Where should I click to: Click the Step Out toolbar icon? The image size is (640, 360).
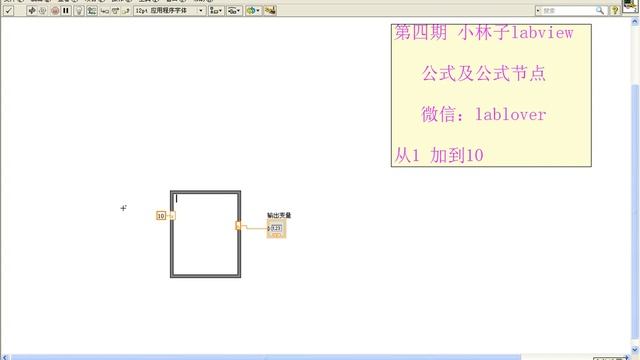tap(126, 11)
